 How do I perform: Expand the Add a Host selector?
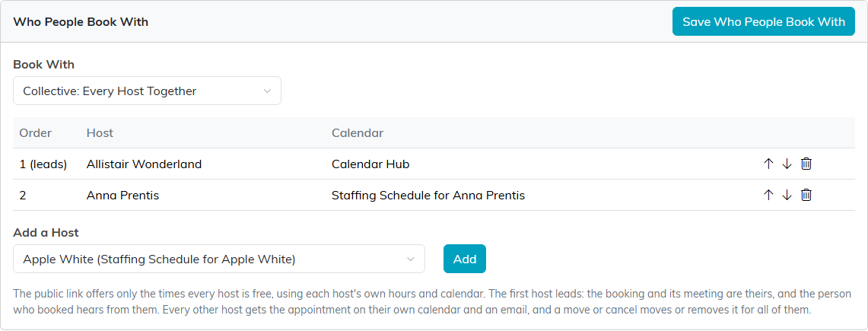click(x=219, y=259)
